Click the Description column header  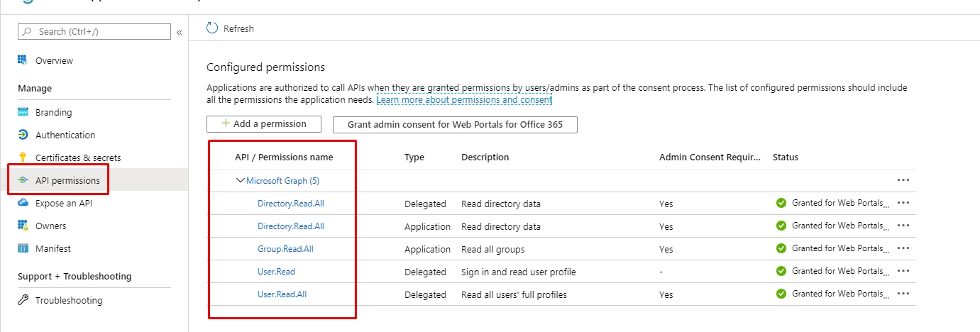point(485,157)
